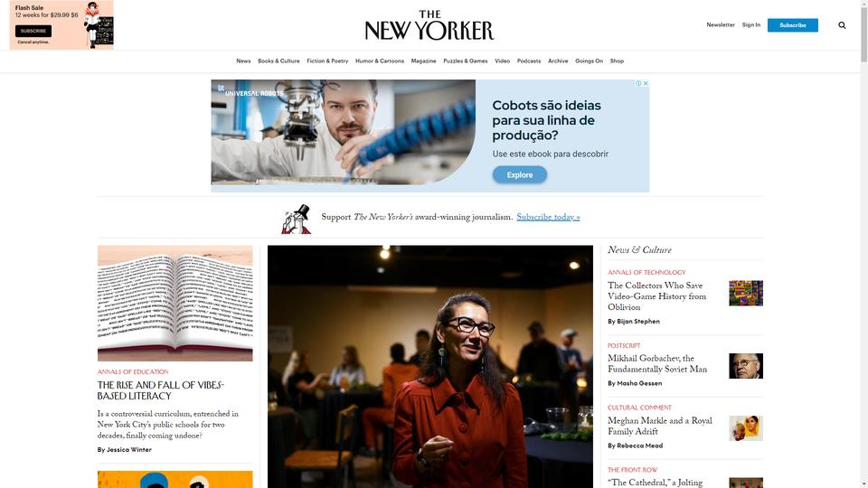
Task: Open the ad info icon
Action: tap(638, 83)
